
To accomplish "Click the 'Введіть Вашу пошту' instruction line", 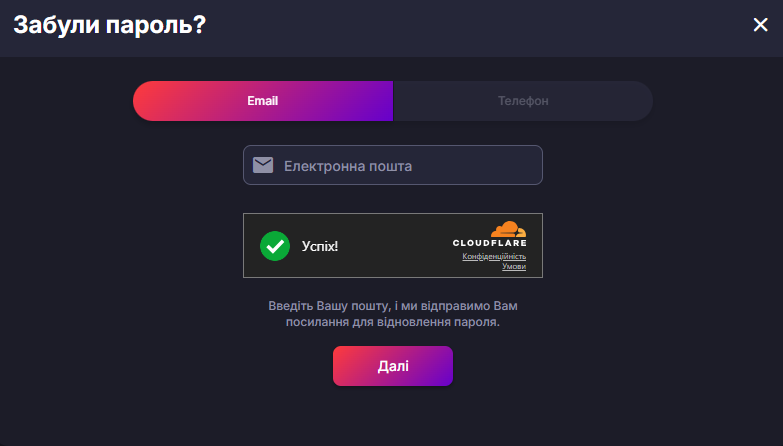I will click(x=393, y=304).
